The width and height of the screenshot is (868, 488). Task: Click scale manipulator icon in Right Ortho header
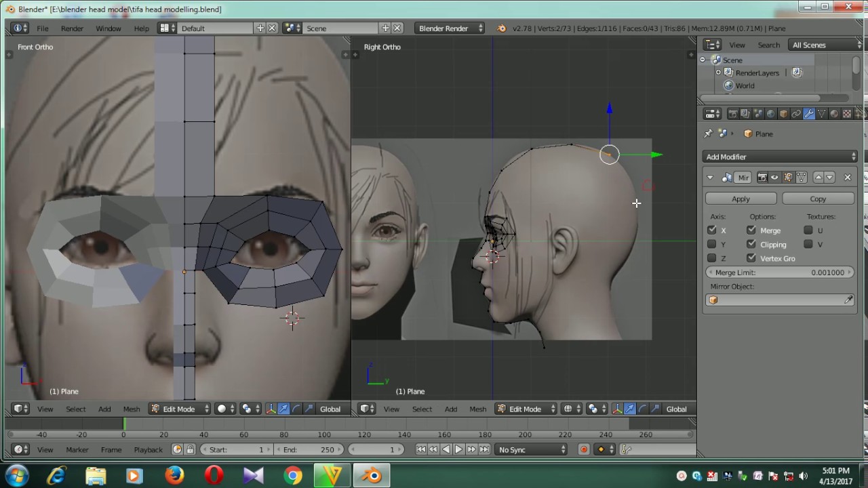(x=656, y=409)
